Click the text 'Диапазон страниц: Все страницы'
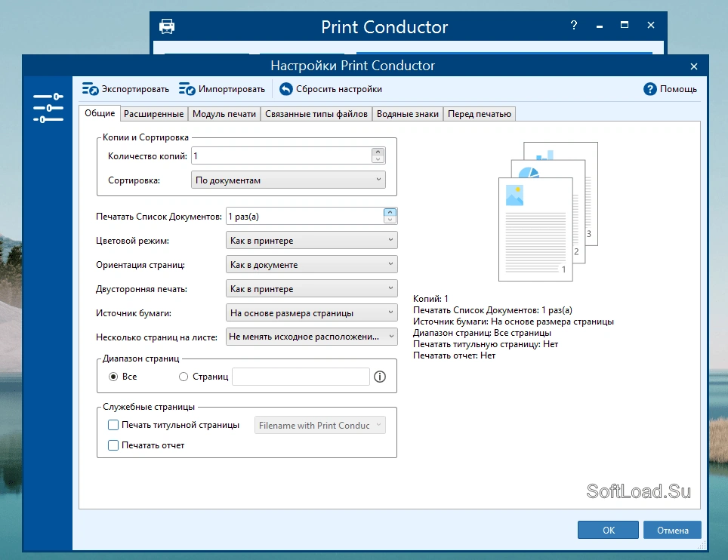Viewport: 728px width, 560px height. pos(482,333)
